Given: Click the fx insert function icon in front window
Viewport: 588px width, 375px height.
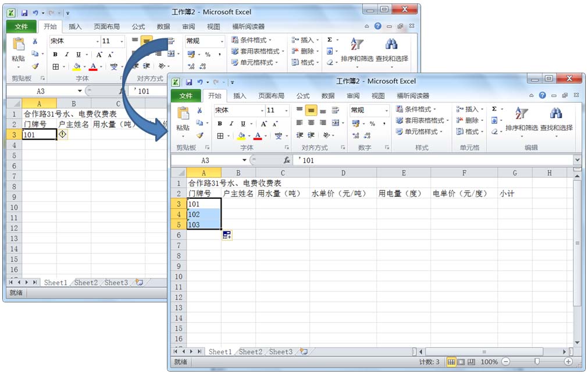Looking at the screenshot, I should tap(287, 160).
